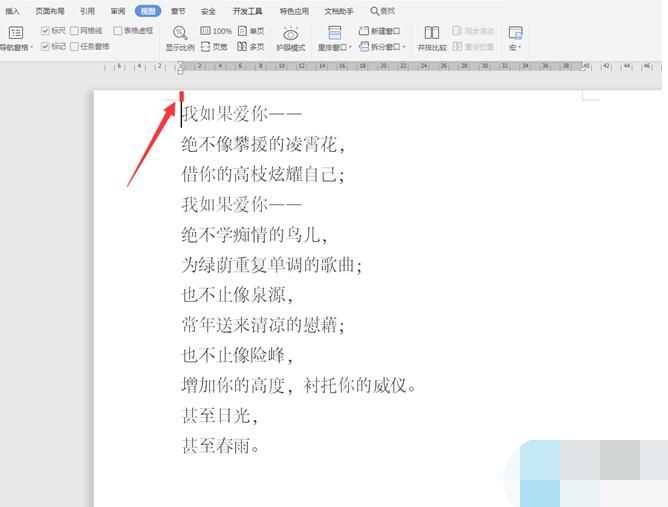The image size is (668, 507).
Task: Switch to the 开发工具 developer tools tab
Action: (x=247, y=11)
